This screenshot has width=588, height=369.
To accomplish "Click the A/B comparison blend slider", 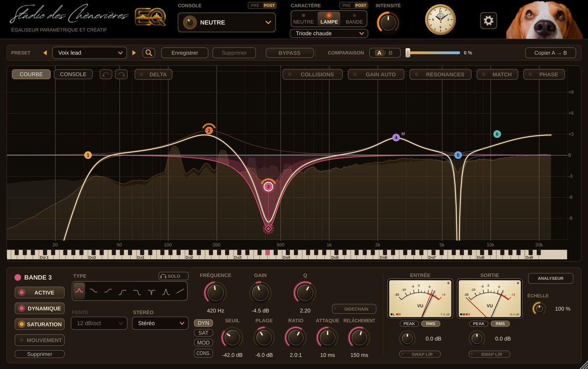I will 433,53.
